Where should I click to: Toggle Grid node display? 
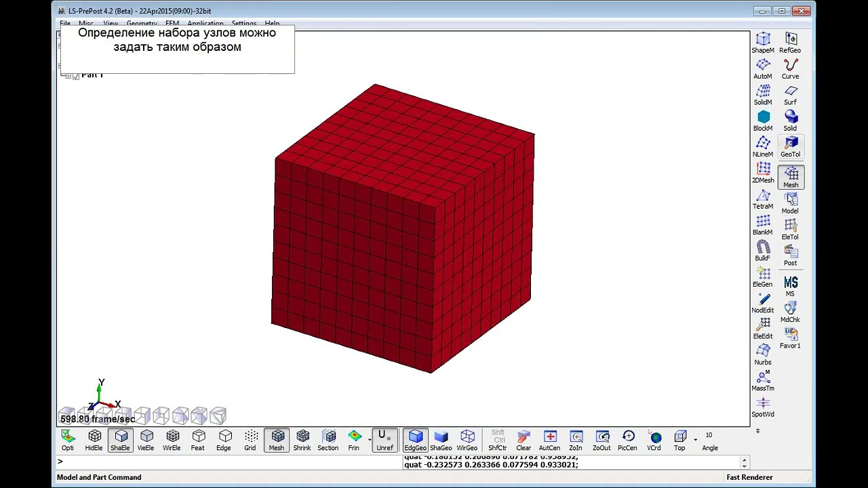[250, 441]
